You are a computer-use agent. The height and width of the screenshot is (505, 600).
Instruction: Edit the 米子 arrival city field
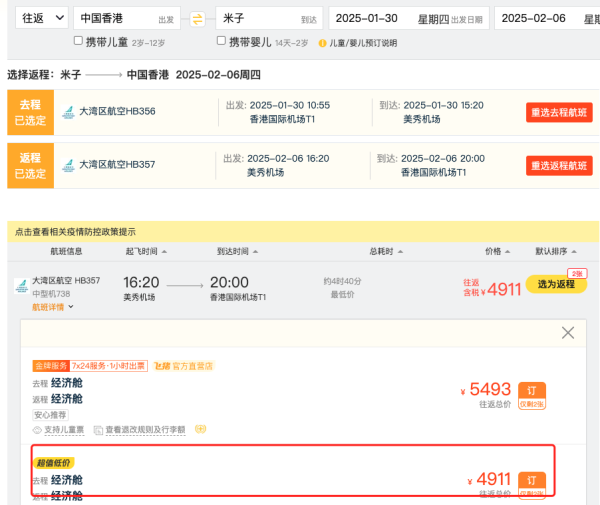[x=269, y=18]
